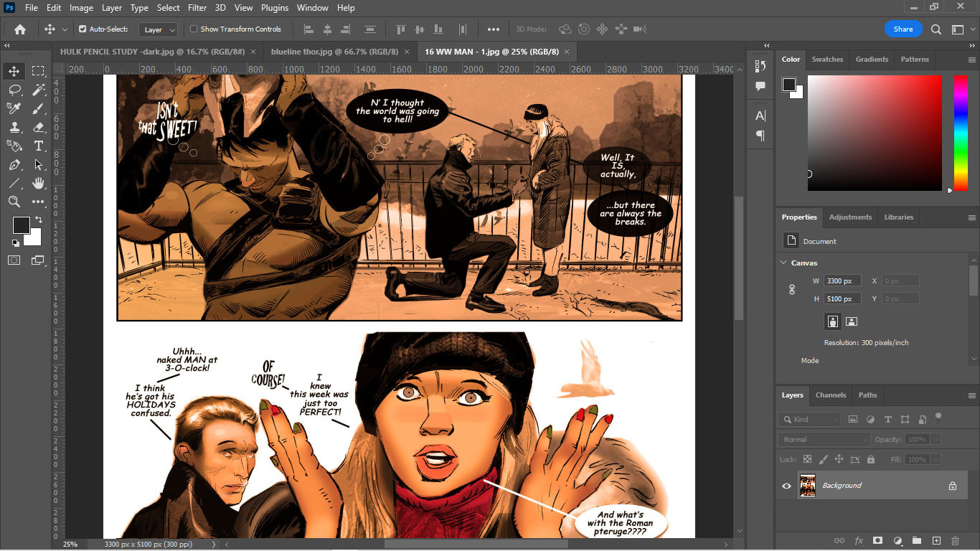Select the Rectangular Marquee tool

pyautogui.click(x=38, y=71)
